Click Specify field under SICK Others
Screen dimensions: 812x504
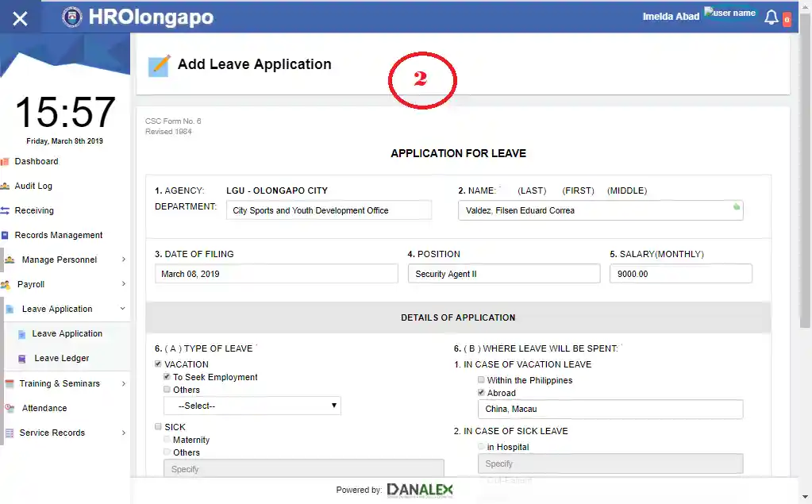click(304, 468)
